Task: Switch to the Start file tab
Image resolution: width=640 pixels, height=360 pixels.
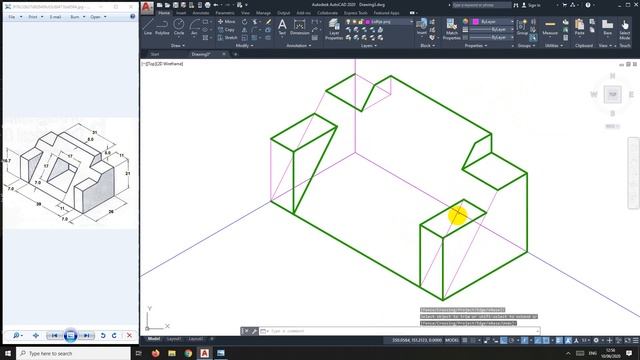Action: (x=155, y=54)
